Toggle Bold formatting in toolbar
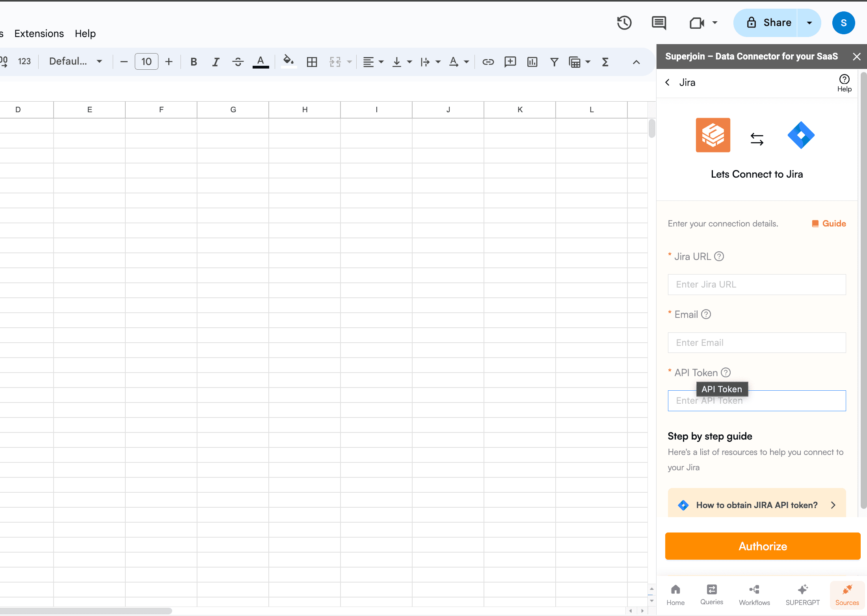This screenshot has width=867, height=616. click(x=193, y=62)
